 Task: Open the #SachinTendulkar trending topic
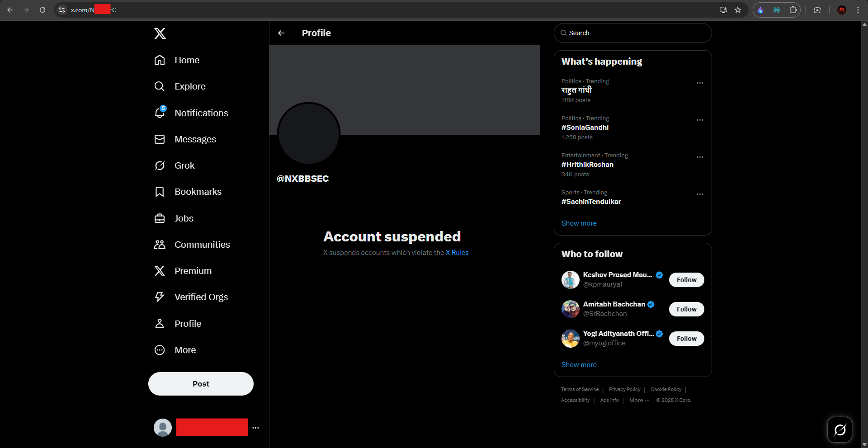pos(591,202)
